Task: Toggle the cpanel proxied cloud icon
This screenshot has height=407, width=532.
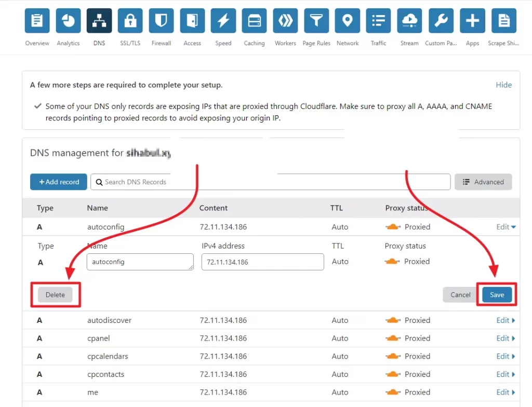Action: [393, 338]
